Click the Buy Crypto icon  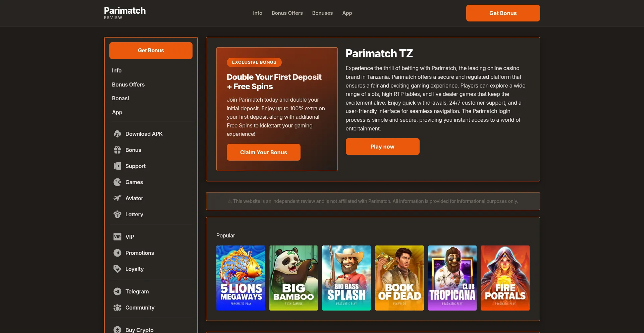click(x=117, y=330)
